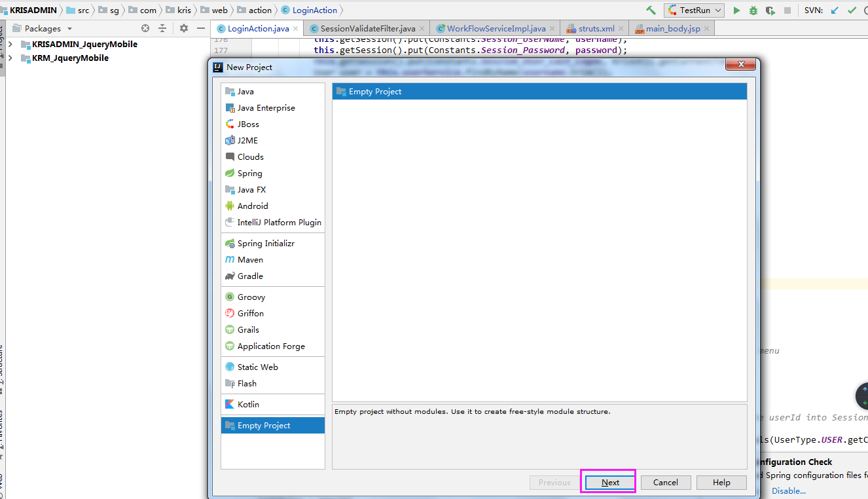
Task: Run TestRun with the green play icon
Action: [x=736, y=10]
